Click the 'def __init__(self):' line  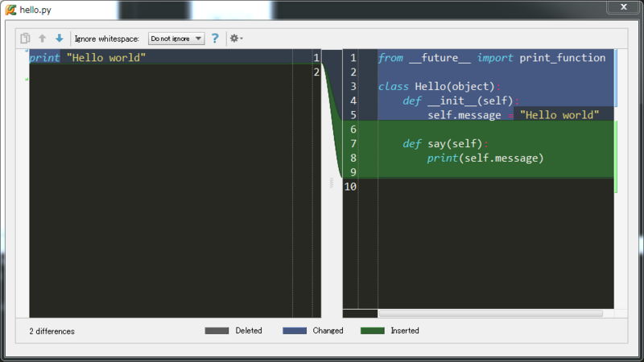pyautogui.click(x=460, y=101)
